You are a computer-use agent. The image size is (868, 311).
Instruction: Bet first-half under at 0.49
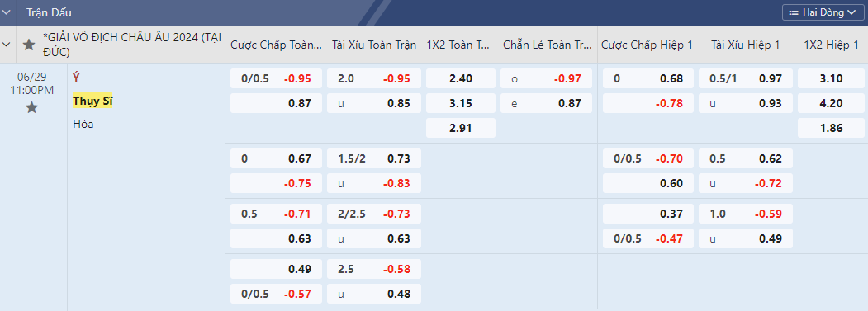click(746, 238)
